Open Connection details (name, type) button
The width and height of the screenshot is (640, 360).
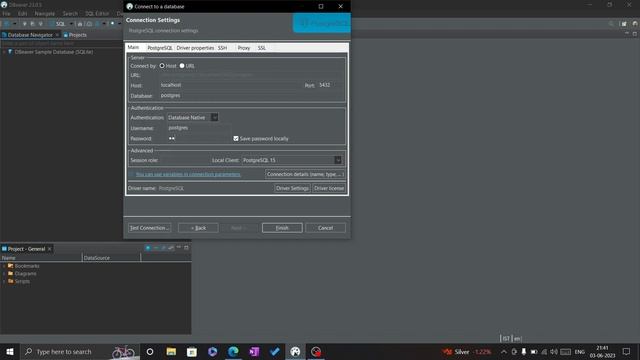click(x=305, y=174)
